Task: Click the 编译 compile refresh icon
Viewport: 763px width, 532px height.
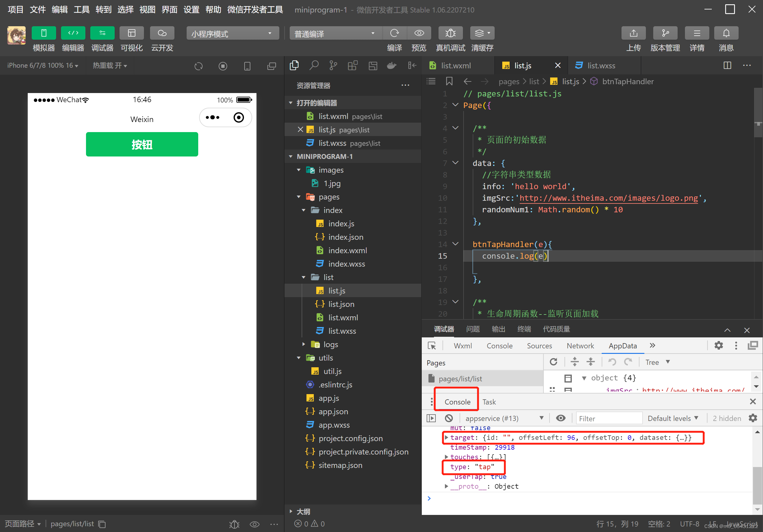Action: [x=394, y=33]
